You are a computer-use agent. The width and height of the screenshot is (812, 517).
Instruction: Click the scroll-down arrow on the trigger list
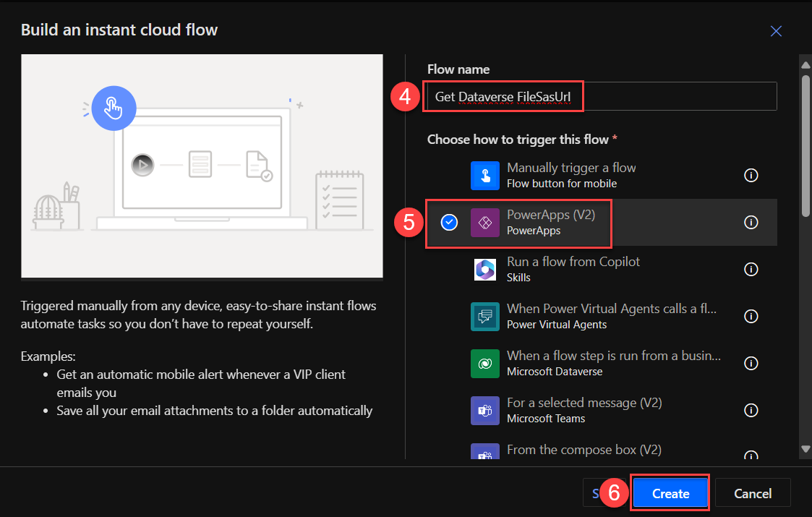(805, 450)
